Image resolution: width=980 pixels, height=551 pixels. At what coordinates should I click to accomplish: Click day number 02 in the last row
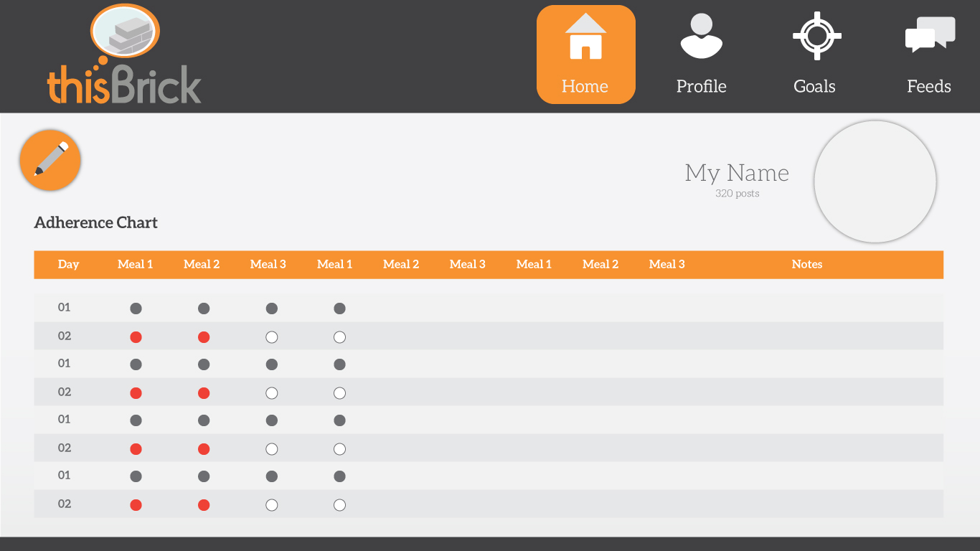click(x=65, y=504)
